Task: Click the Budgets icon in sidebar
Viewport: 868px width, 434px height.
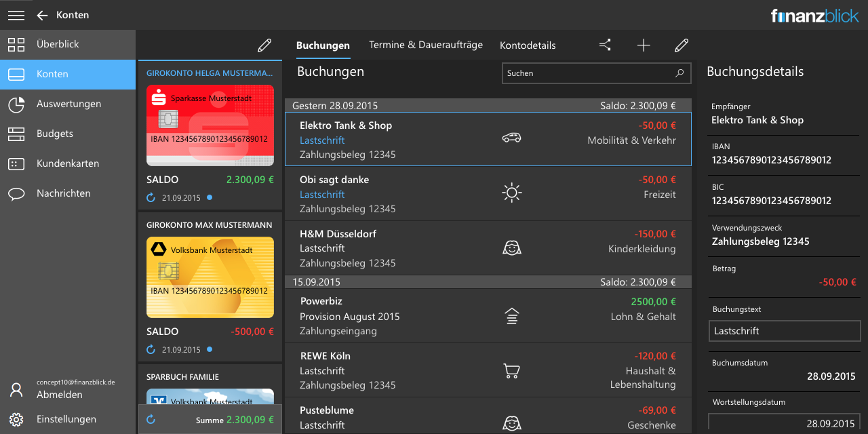Action: [x=16, y=134]
